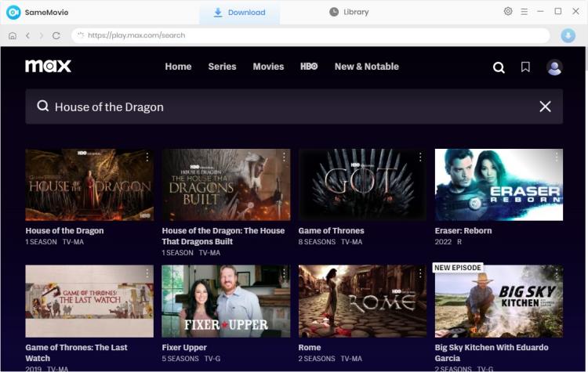Screen dimensions: 588x372
Task: Open the HBO hub menu item
Action: [x=309, y=67]
